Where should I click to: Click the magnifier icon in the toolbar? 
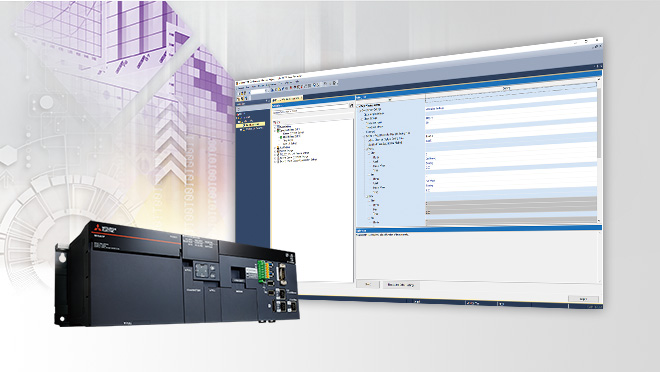(314, 85)
